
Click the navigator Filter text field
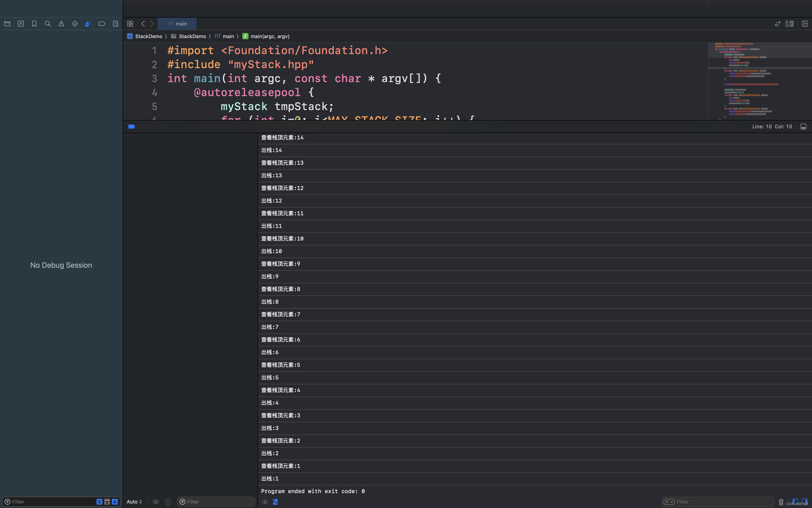pos(50,502)
